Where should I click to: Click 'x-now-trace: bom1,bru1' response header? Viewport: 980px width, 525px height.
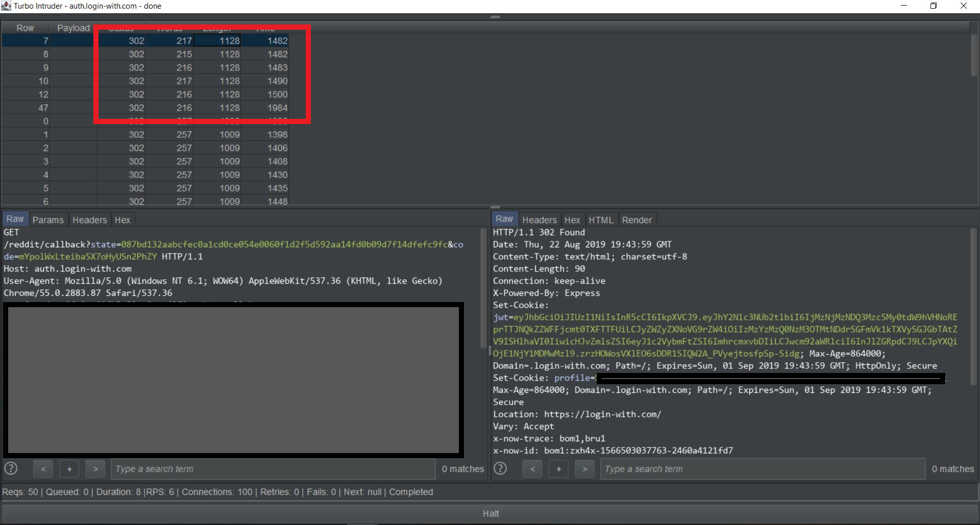point(549,439)
